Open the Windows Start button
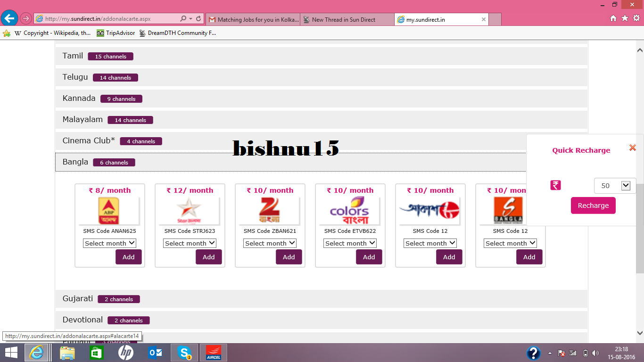 click(11, 353)
